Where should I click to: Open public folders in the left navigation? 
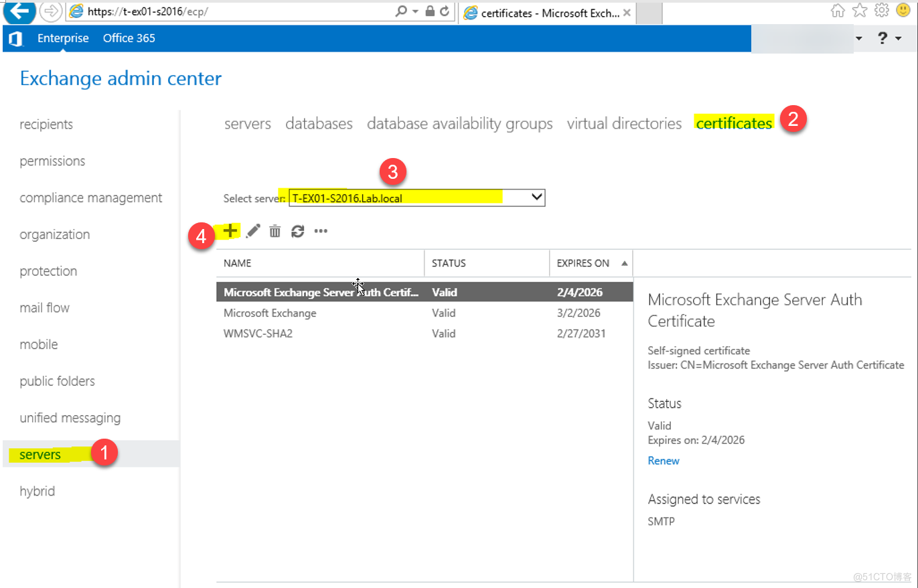tap(58, 381)
